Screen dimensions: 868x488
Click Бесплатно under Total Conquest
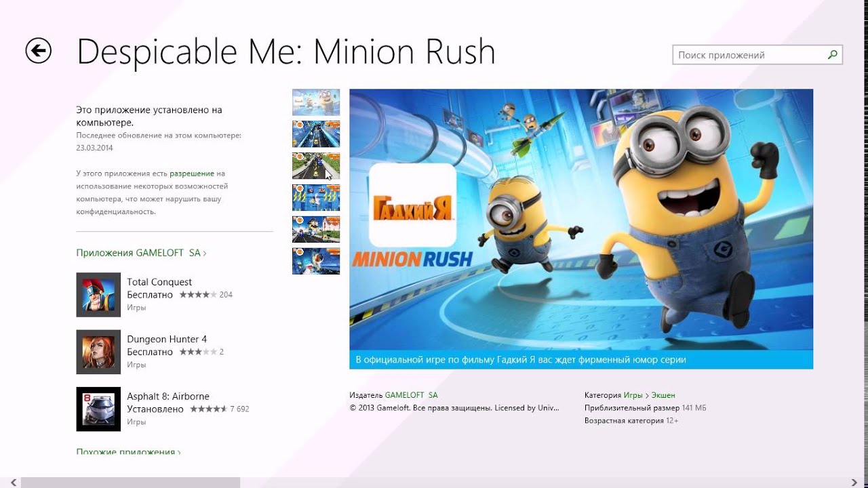click(150, 295)
